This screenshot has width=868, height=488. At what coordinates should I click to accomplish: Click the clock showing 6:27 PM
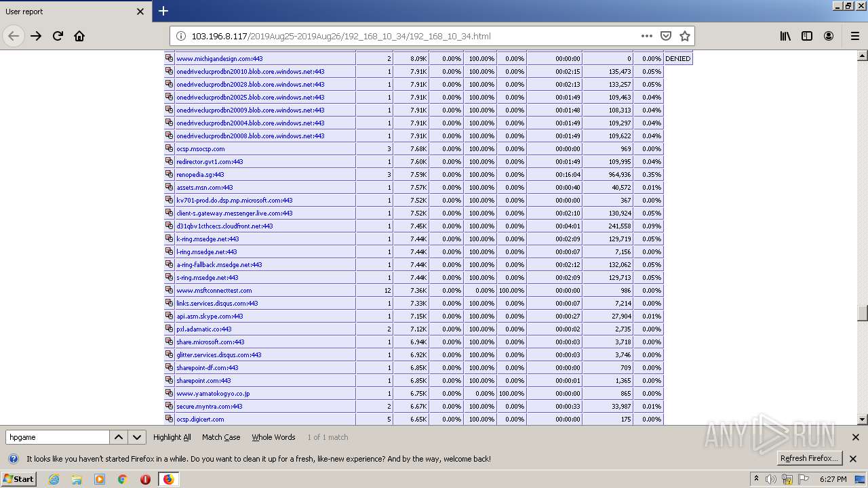[833, 479]
